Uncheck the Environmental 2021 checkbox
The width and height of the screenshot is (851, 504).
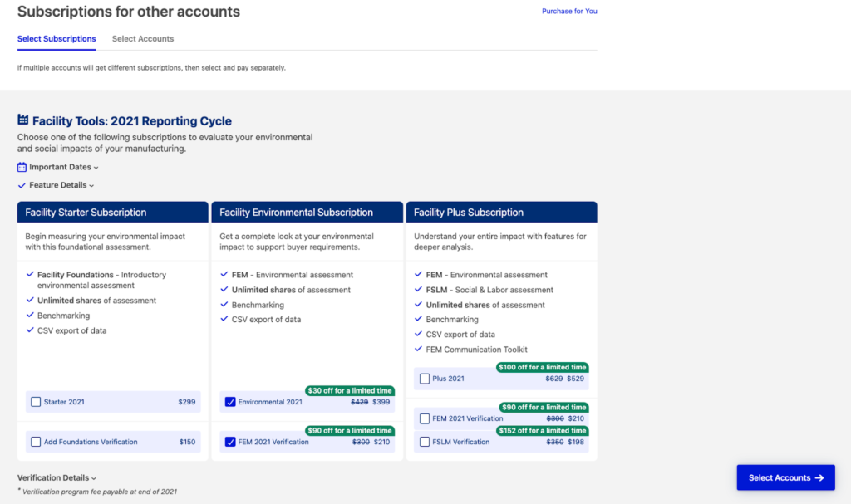point(230,402)
